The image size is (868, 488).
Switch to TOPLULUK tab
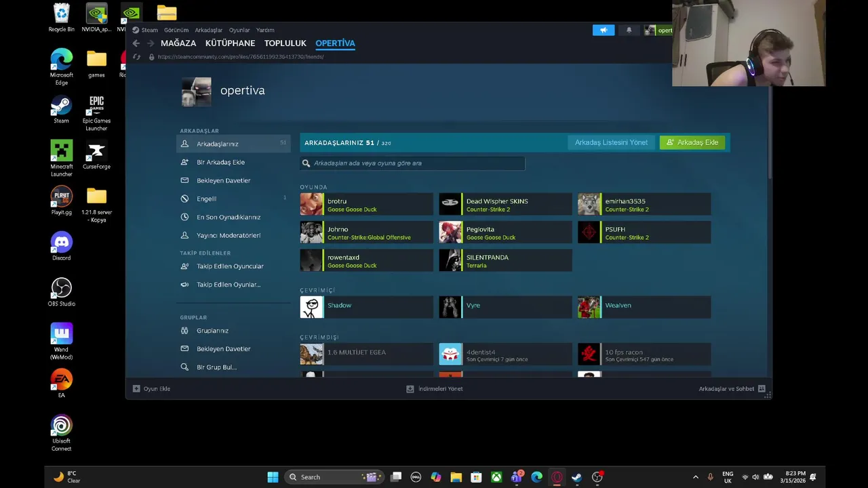tap(285, 43)
